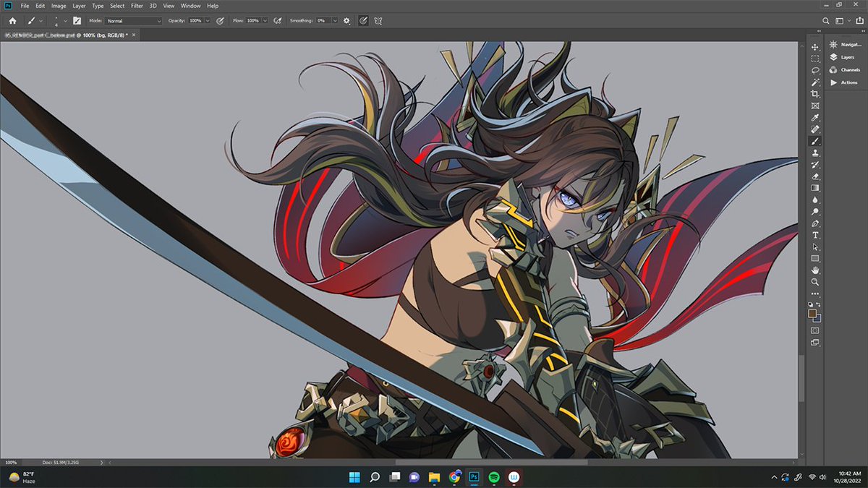This screenshot has width=868, height=488.
Task: Swap foreground and background colors
Action: point(819,305)
